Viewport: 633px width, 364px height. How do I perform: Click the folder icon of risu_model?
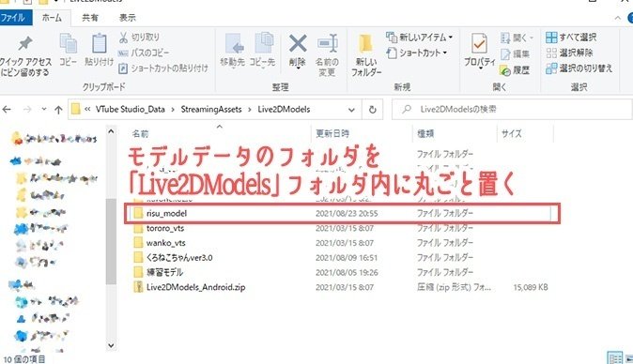coord(138,213)
